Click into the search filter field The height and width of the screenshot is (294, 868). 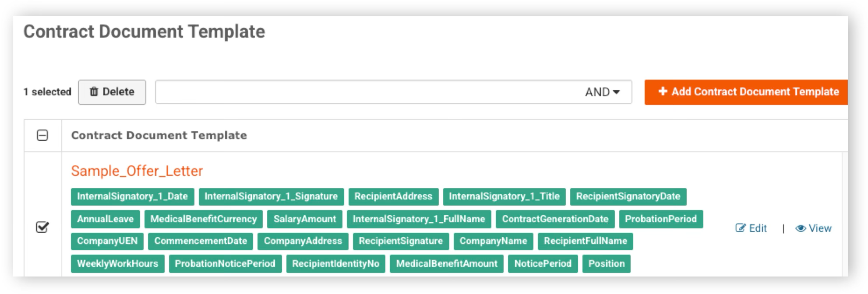pyautogui.click(x=368, y=92)
